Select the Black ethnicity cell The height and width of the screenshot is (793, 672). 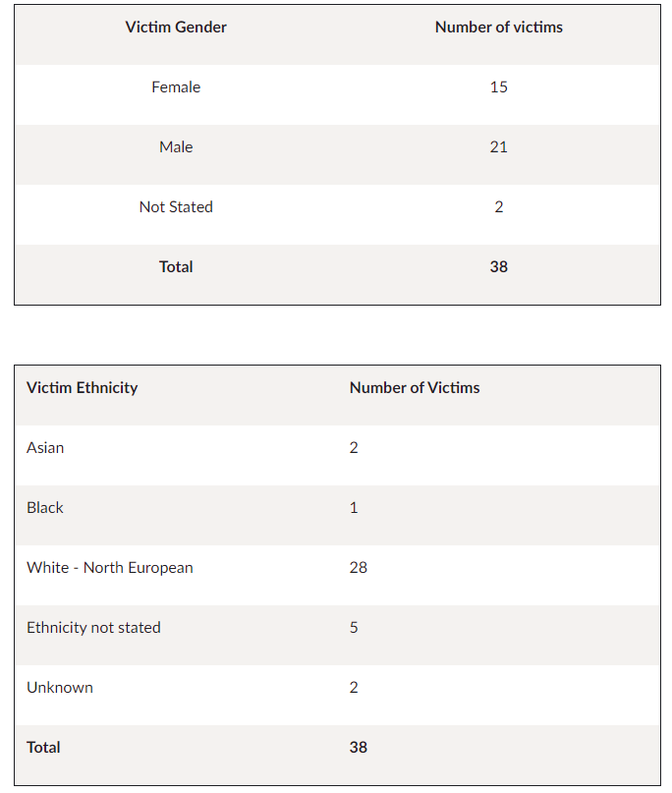[45, 508]
